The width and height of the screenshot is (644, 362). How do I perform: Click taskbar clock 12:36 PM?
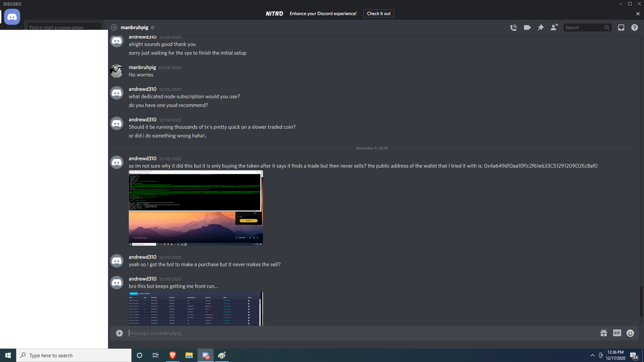click(615, 355)
